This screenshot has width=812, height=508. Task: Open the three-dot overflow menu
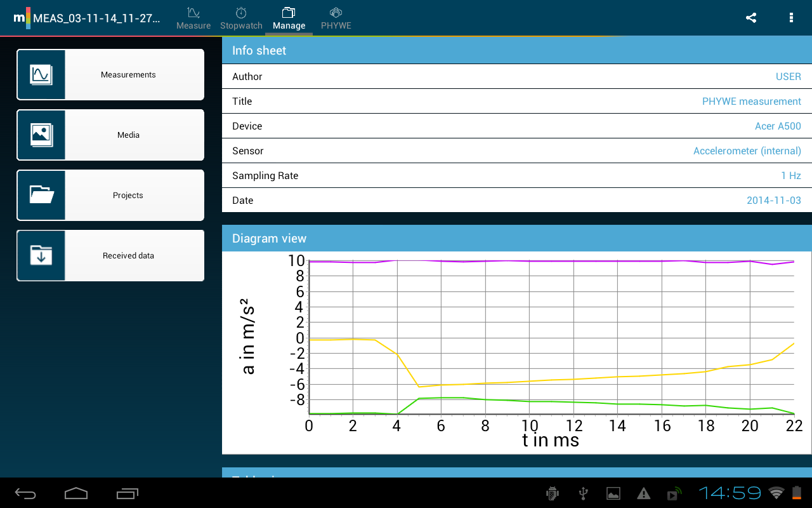pyautogui.click(x=791, y=18)
